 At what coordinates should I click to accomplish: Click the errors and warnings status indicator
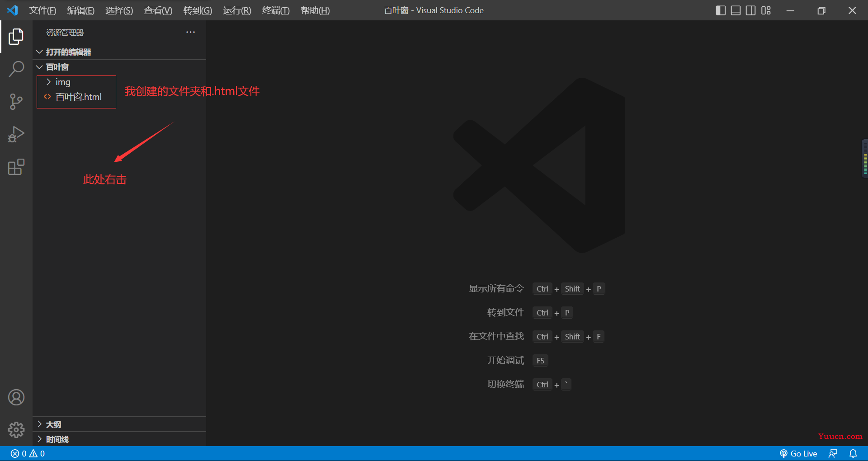pyautogui.click(x=28, y=453)
